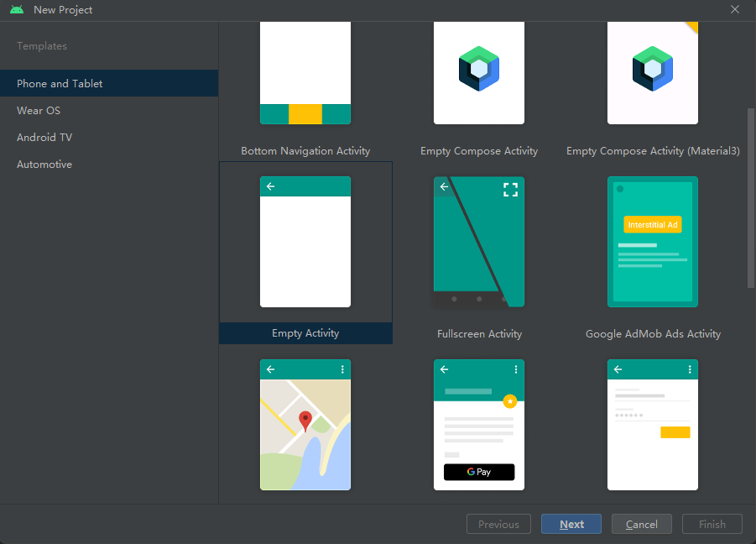
Task: Pick the Bottom Navigation Activity thumbnail
Action: pos(305,73)
